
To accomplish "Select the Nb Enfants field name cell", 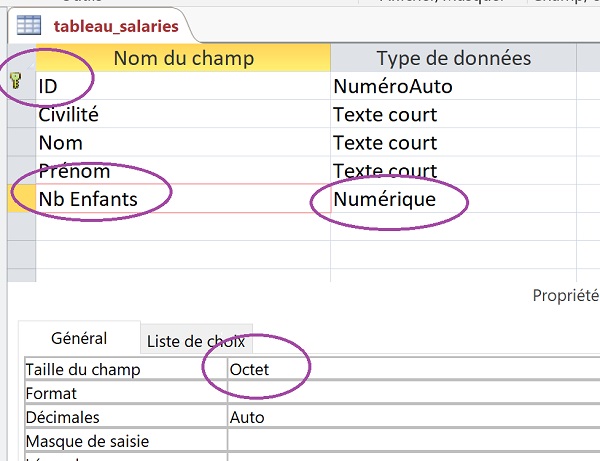I will [x=183, y=199].
